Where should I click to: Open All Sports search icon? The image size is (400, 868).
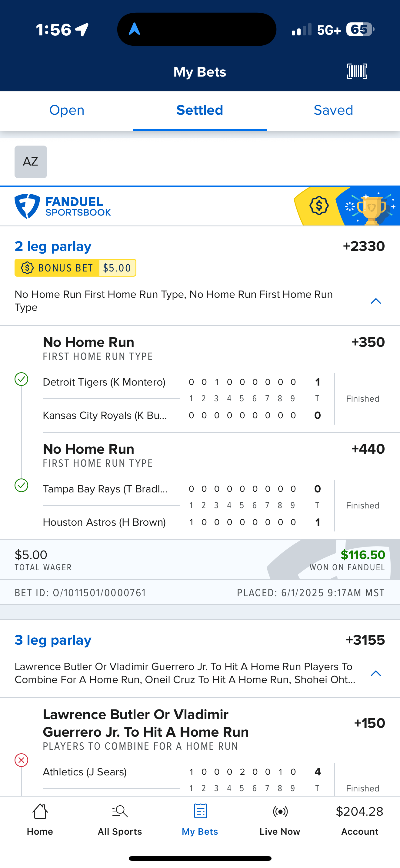pos(120,811)
